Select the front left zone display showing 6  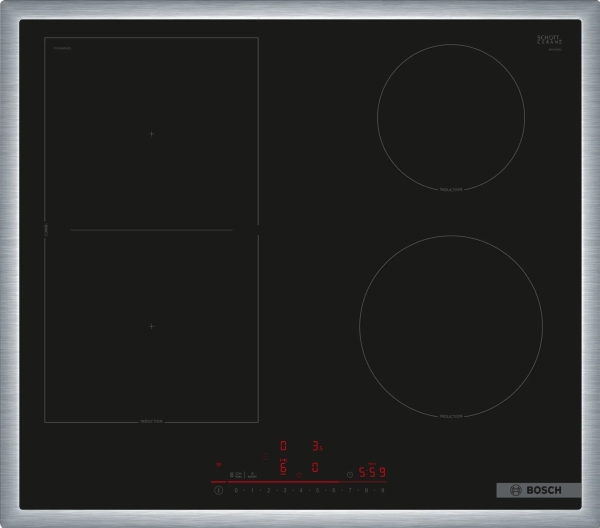pyautogui.click(x=283, y=468)
